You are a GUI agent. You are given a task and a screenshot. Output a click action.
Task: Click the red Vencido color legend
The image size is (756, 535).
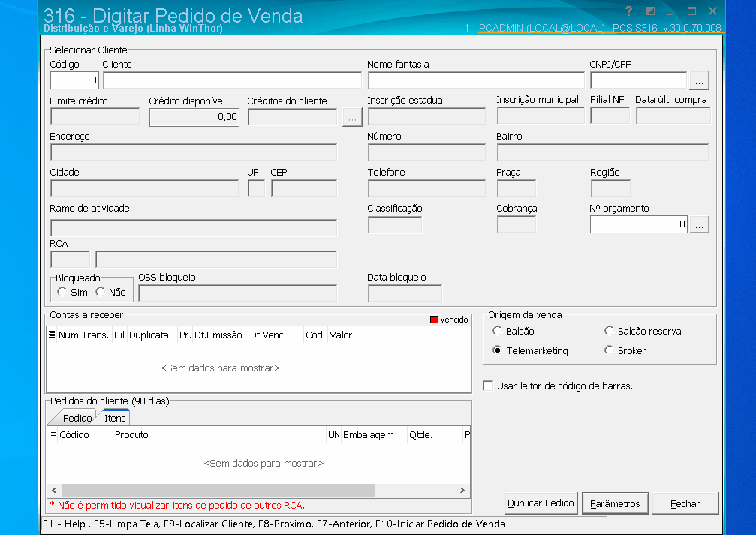click(x=434, y=320)
